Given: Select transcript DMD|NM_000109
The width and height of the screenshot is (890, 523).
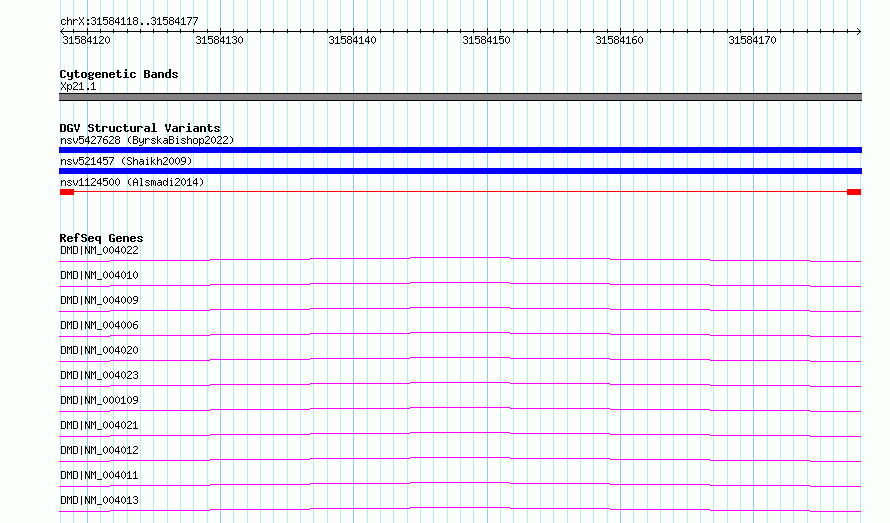Looking at the screenshot, I should pyautogui.click(x=99, y=400).
